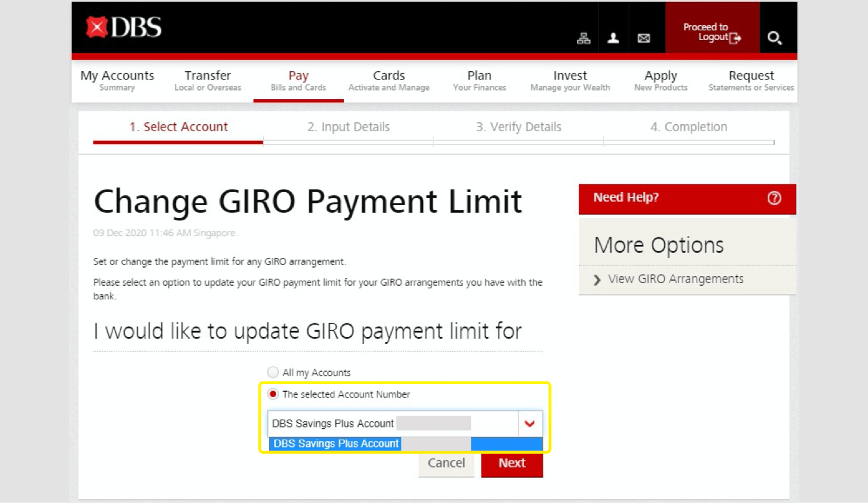Open View GIRO Arrangements link

(675, 279)
